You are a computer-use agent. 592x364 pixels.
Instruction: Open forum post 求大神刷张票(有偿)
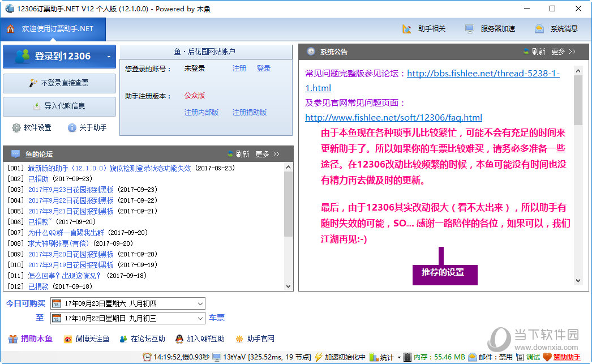(x=58, y=243)
